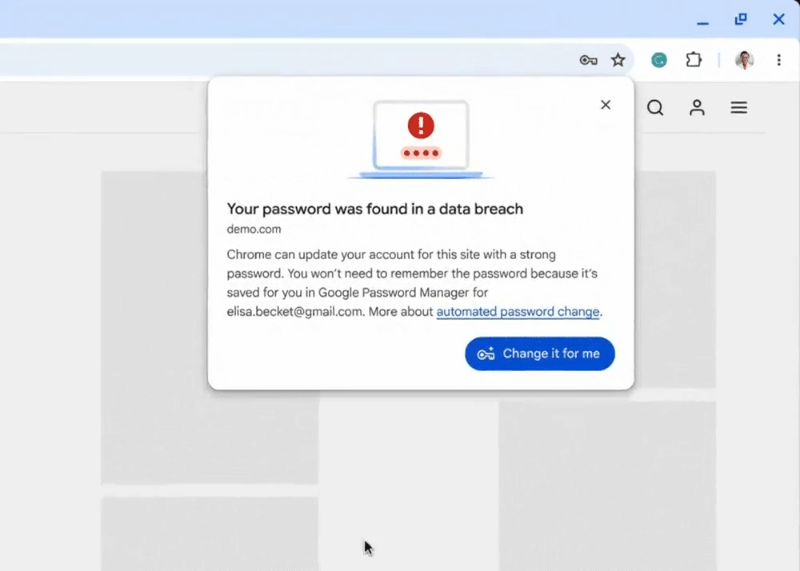Click the password key icon in address bar
Viewport: 800px width, 571px height.
pyautogui.click(x=588, y=60)
